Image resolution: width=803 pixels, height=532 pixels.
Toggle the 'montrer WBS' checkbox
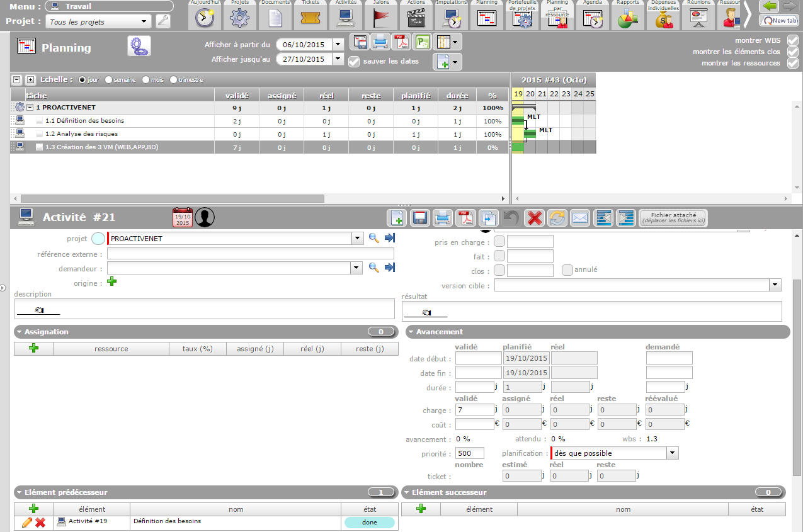[x=792, y=40]
